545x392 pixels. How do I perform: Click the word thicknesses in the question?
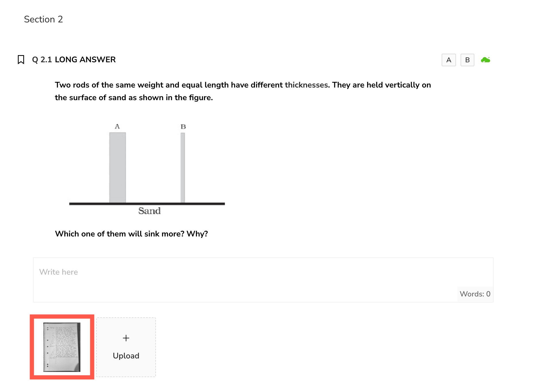(x=306, y=85)
